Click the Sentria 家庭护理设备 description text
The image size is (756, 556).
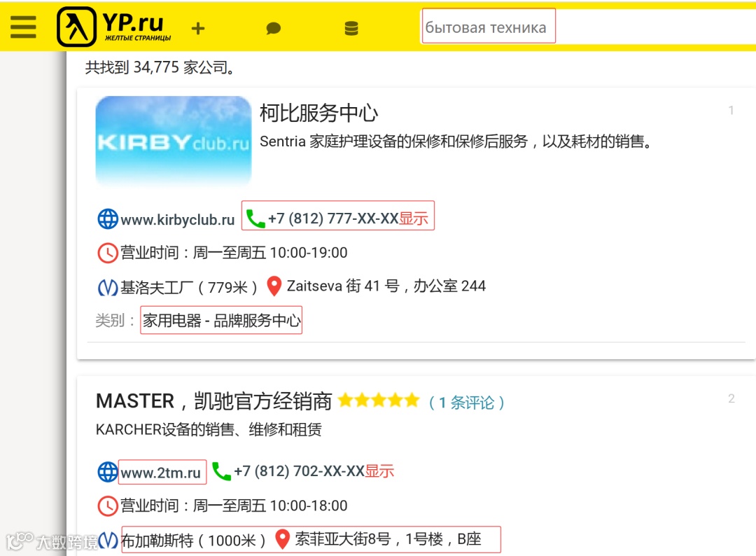tap(456, 141)
